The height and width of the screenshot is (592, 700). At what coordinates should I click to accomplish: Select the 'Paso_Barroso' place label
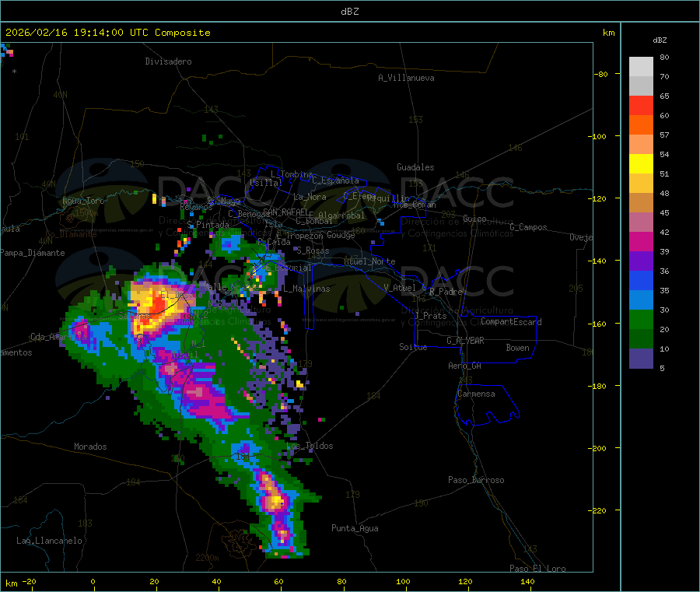[476, 480]
